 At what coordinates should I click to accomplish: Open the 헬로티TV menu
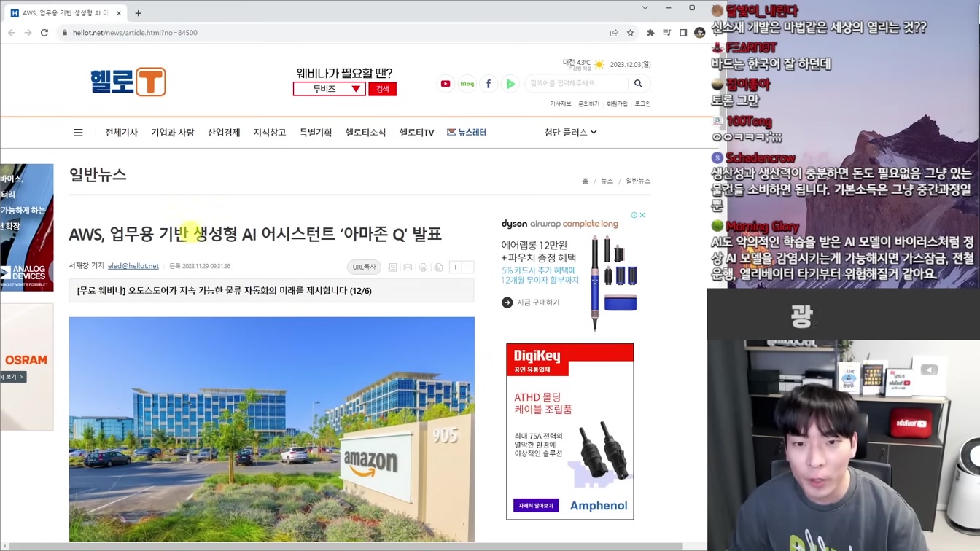coord(416,133)
